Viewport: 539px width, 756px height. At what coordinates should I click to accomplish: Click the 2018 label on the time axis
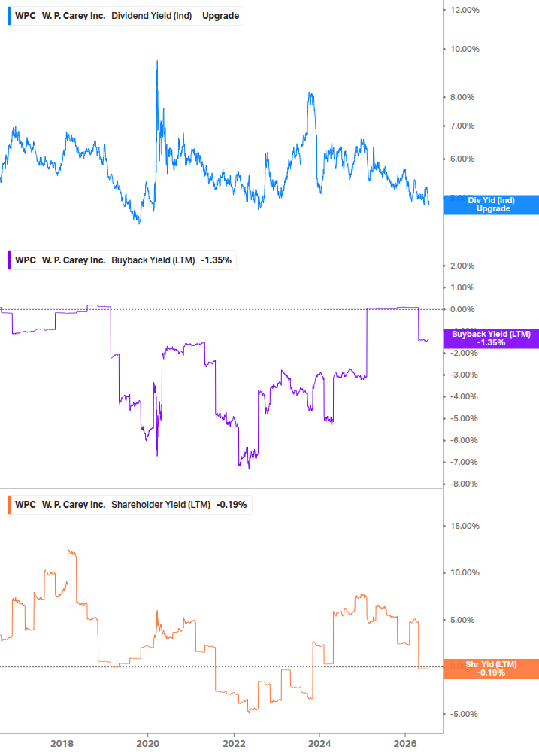[62, 743]
